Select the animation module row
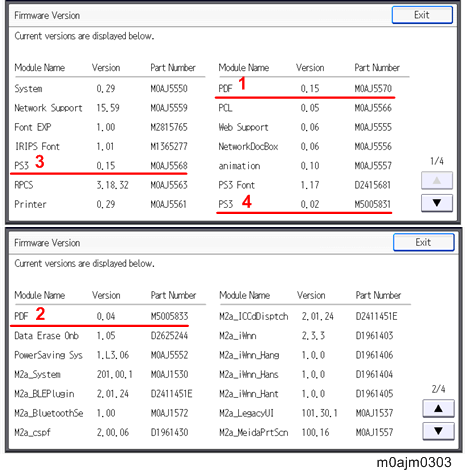 [305, 166]
